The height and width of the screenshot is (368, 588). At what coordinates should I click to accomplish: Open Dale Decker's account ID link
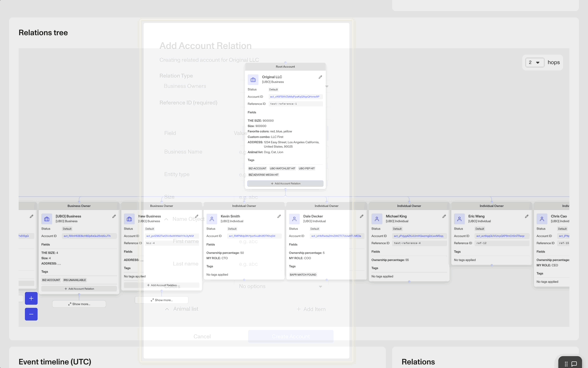tap(336, 236)
